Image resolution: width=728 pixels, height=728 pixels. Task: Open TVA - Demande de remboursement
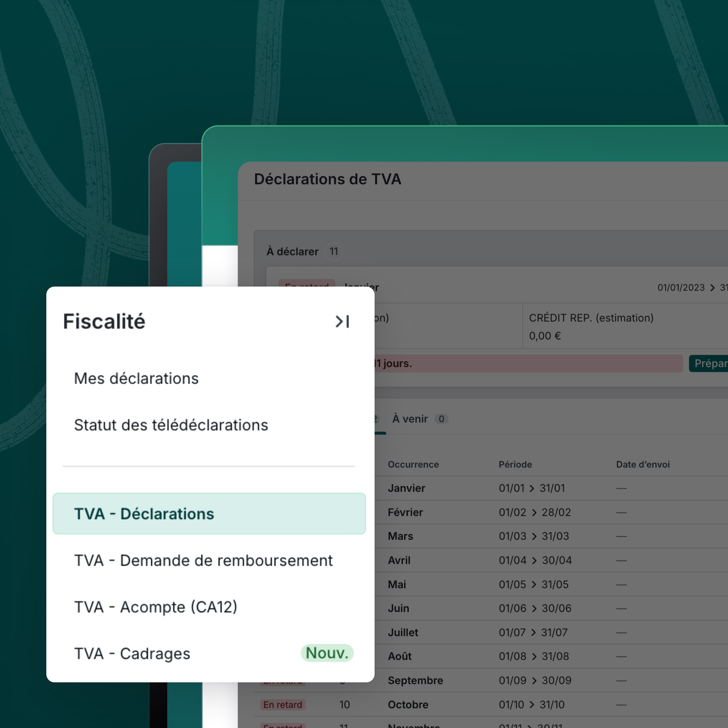coord(204,560)
